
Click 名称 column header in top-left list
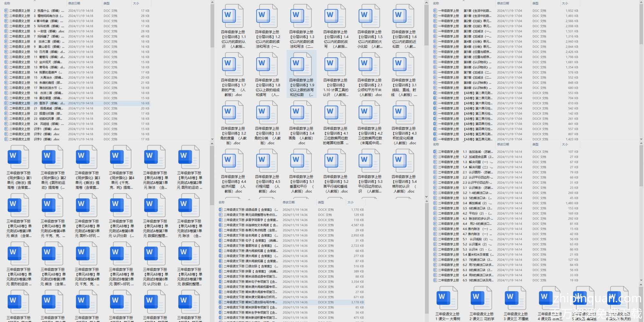(x=7, y=3)
